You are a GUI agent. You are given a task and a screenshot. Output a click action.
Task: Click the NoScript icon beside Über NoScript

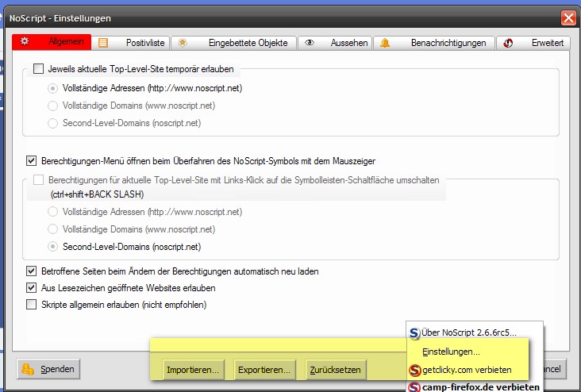[x=414, y=332]
